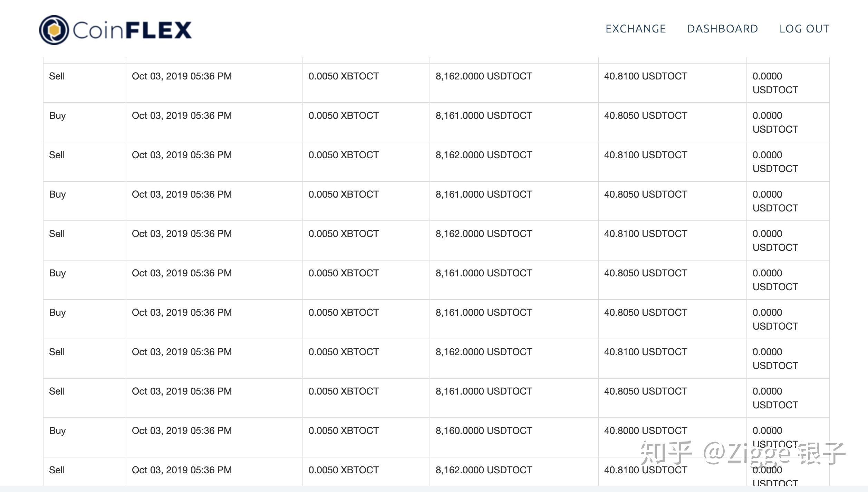The width and height of the screenshot is (868, 492).
Task: Click the first row's 0.0050 XBTOCT quantity
Action: 343,76
